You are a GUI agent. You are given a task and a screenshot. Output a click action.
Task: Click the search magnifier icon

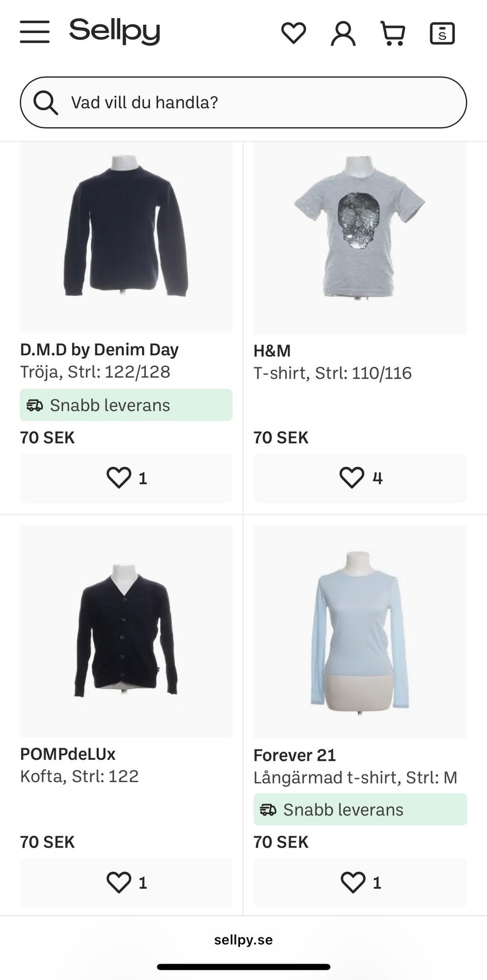click(46, 103)
